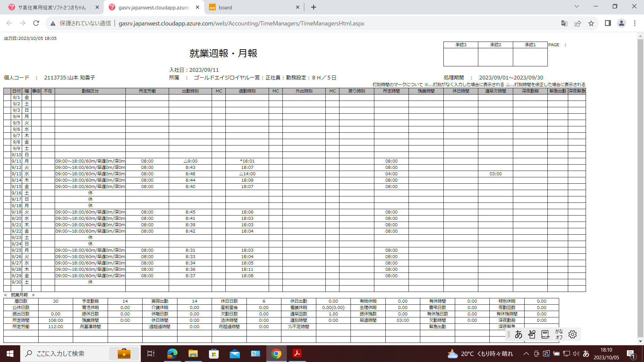Switch to サ高住専用経営ソフト tab
Viewport: 644px width, 362px height.
coord(52,7)
